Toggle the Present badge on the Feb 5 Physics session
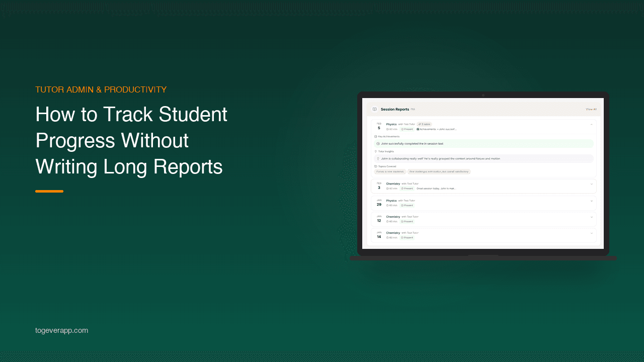This screenshot has width=644, height=362. 407,129
